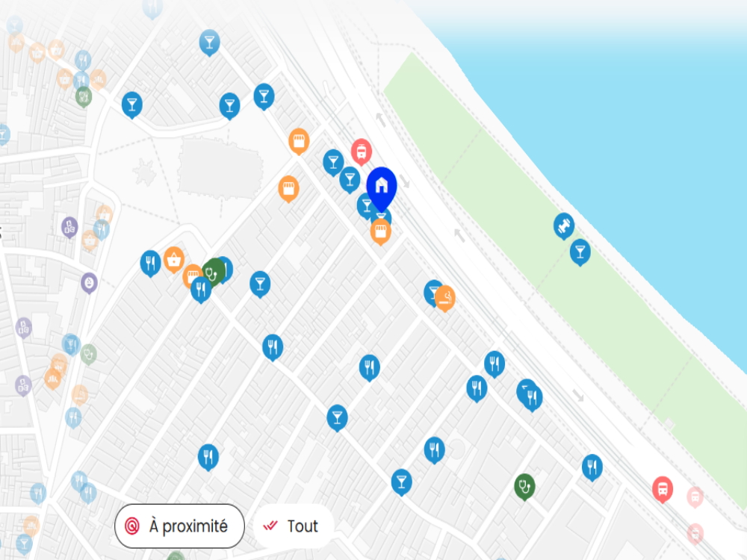Screen dimensions: 747x560
Task: Open the solid red bus stop pin
Action: pyautogui.click(x=662, y=488)
